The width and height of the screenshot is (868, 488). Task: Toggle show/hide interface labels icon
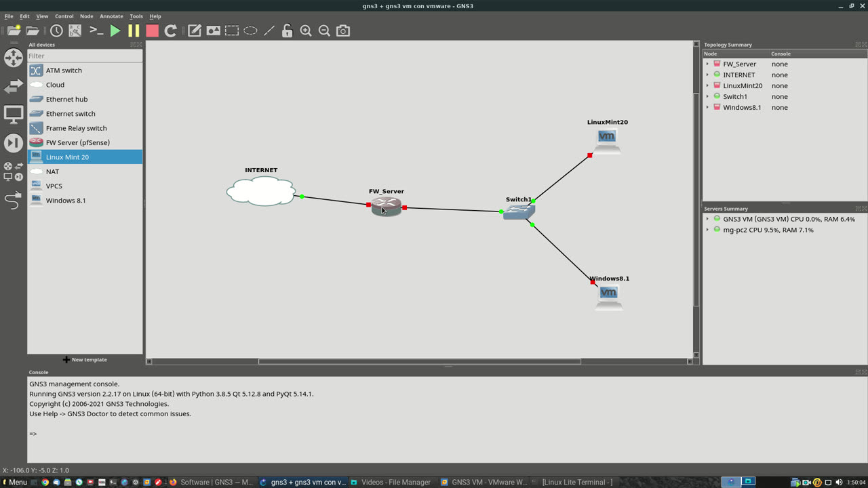[x=75, y=30]
